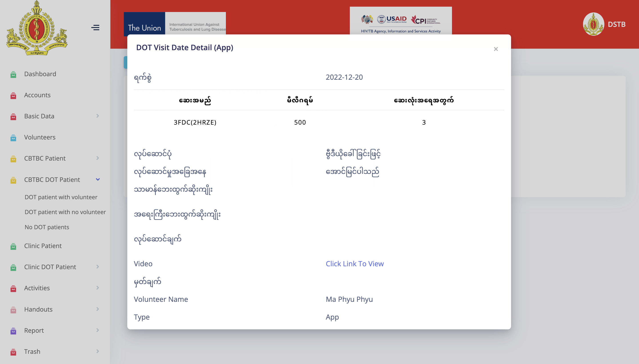
Task: Select the No DOT patients entry
Action: (47, 227)
